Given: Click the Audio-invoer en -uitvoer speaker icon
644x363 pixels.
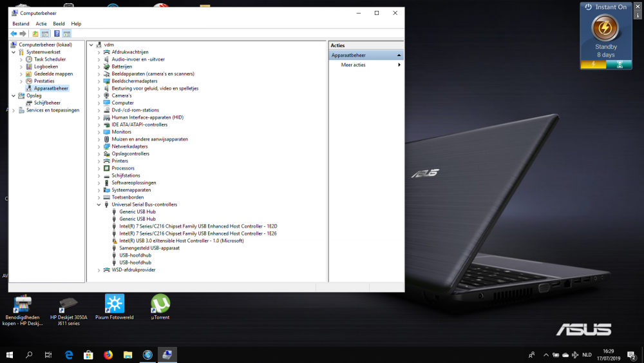Looking at the screenshot, I should tap(106, 59).
